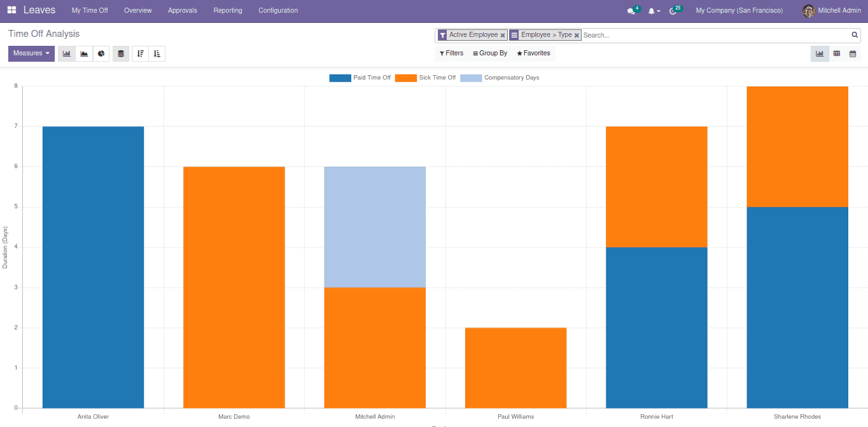868x427 pixels.
Task: Open the apps grid home menu
Action: click(11, 10)
